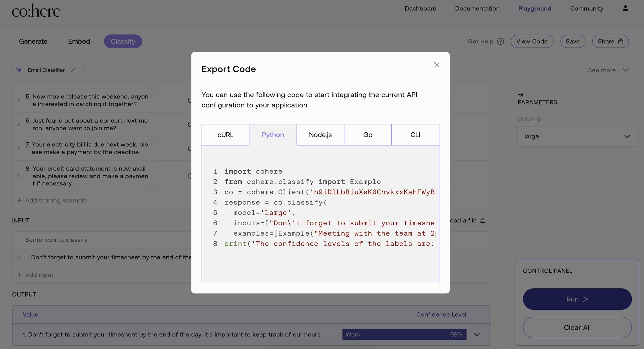Open the Embed tab
This screenshot has width=644, height=349.
point(79,41)
